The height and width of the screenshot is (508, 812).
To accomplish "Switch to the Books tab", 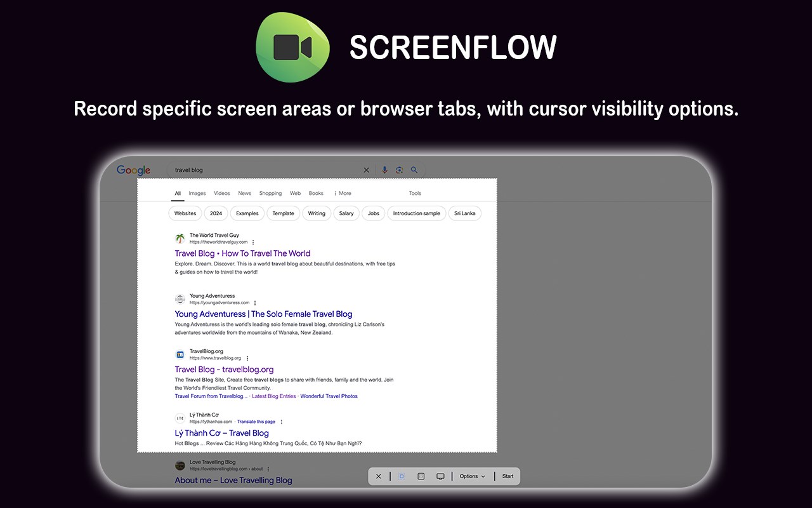I will pos(316,194).
